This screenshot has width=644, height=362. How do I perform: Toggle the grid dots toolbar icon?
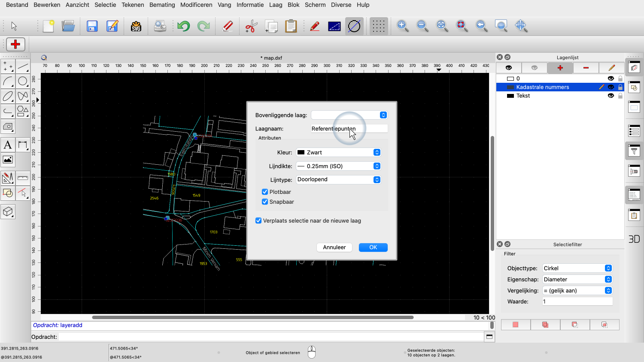(x=378, y=26)
